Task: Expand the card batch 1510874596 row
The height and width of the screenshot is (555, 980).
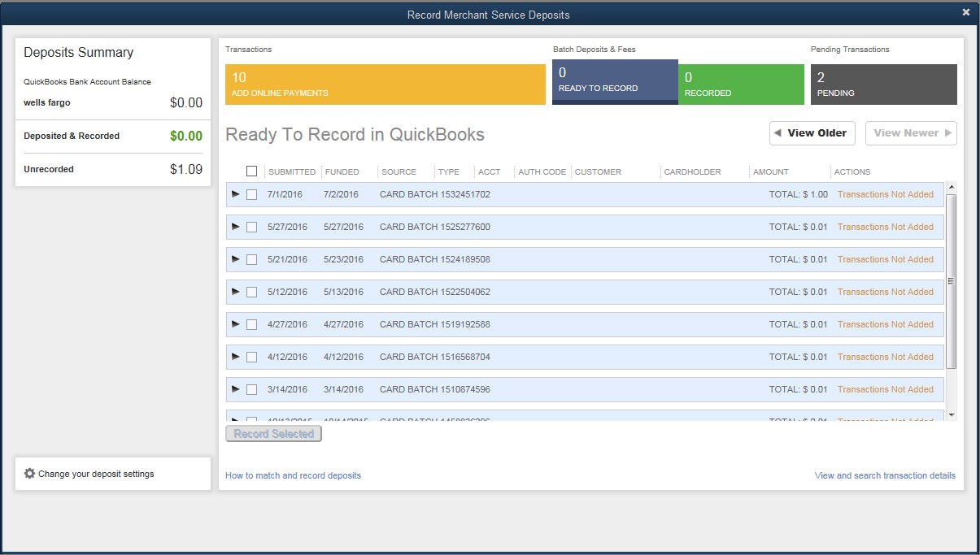Action: (236, 389)
